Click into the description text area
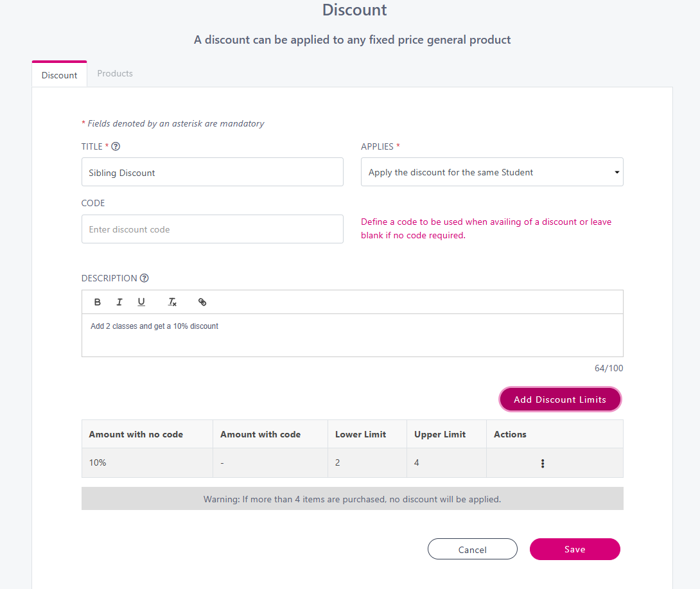 click(352, 335)
